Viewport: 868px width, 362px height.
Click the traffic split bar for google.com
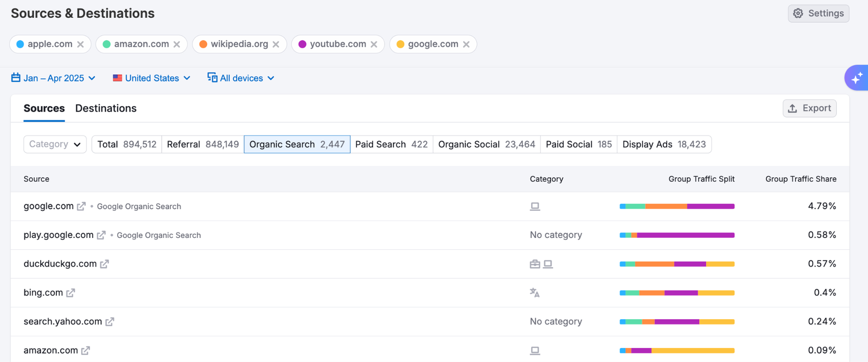coord(677,206)
